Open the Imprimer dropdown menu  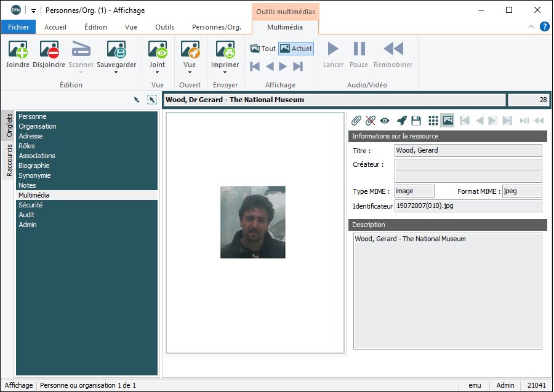[225, 71]
